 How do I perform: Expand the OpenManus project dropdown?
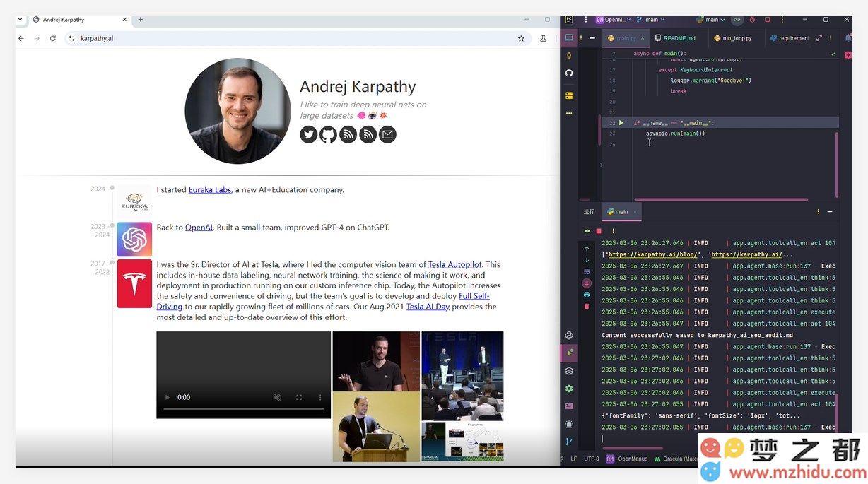tap(613, 20)
